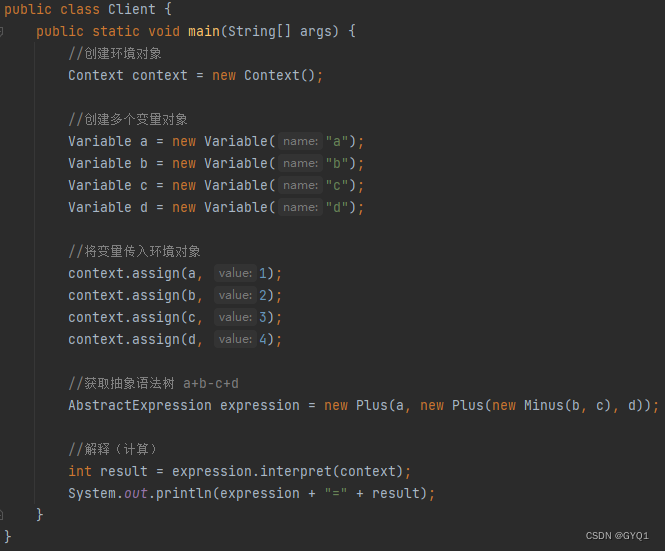This screenshot has height=551, width=665.
Task: Click the italic 'out' field reference
Action: [136, 493]
